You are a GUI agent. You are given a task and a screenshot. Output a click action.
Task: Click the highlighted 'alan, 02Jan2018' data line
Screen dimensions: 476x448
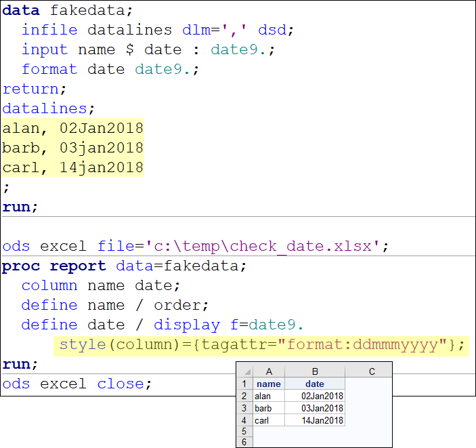pyautogui.click(x=72, y=128)
